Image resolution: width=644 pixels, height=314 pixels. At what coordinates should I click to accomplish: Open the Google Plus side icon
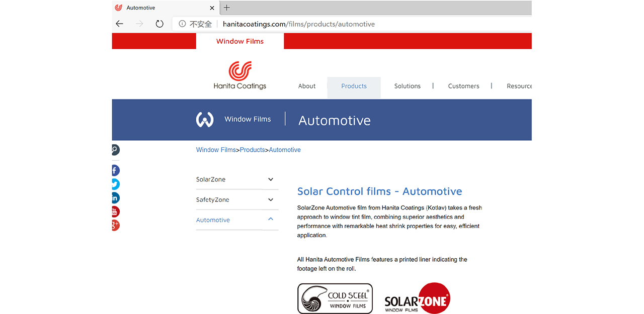click(x=115, y=225)
